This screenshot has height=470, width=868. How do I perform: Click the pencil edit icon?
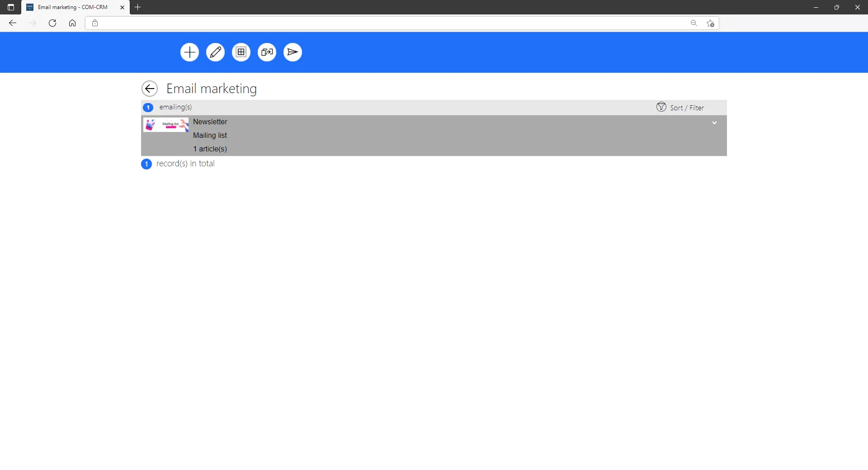point(215,52)
